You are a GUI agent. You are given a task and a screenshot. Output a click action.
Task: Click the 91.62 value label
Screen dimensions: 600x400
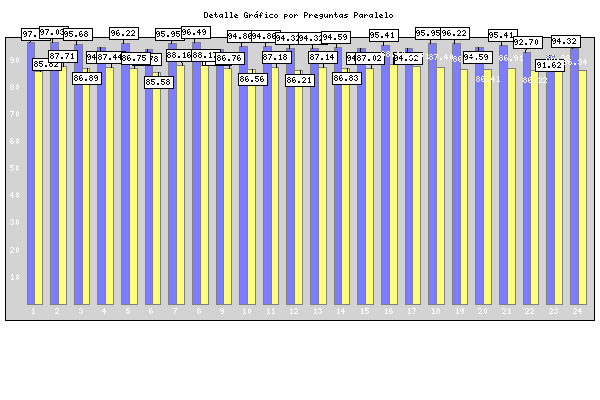pyautogui.click(x=550, y=65)
